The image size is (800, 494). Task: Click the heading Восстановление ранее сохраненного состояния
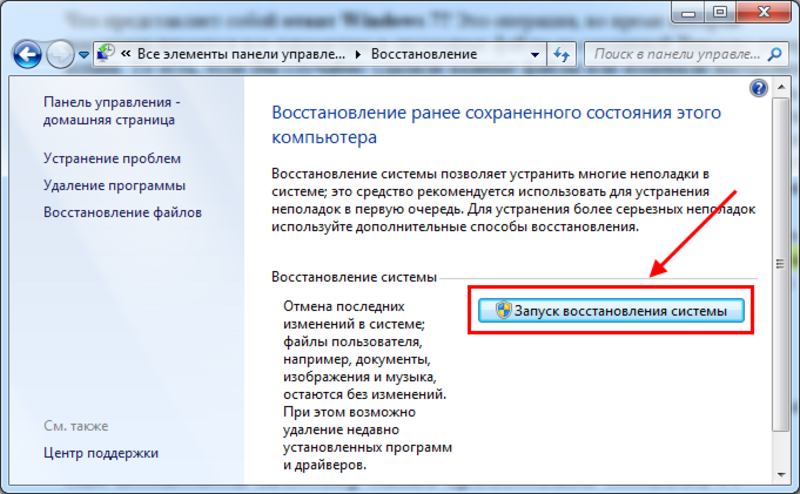coord(496,125)
